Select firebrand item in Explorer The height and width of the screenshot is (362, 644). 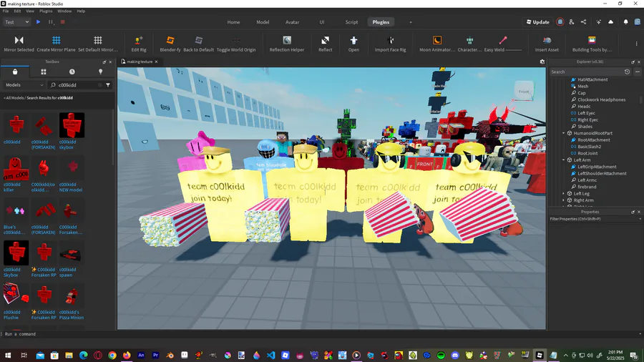[x=587, y=187]
